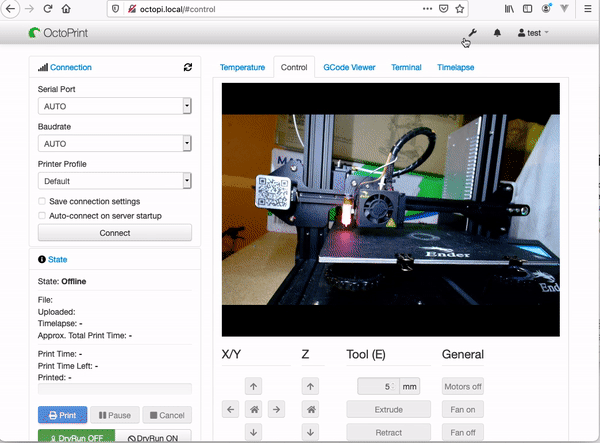Open OctoPrint settings wrench icon
The height and width of the screenshot is (443, 600).
coord(472,33)
